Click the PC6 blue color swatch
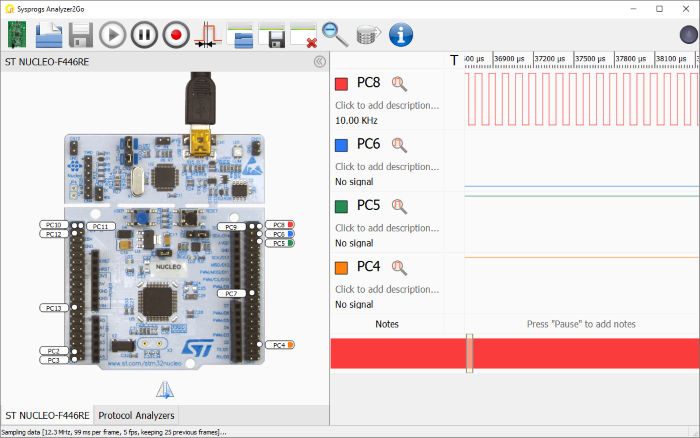Viewport: 700px width, 438px height. coord(342,145)
